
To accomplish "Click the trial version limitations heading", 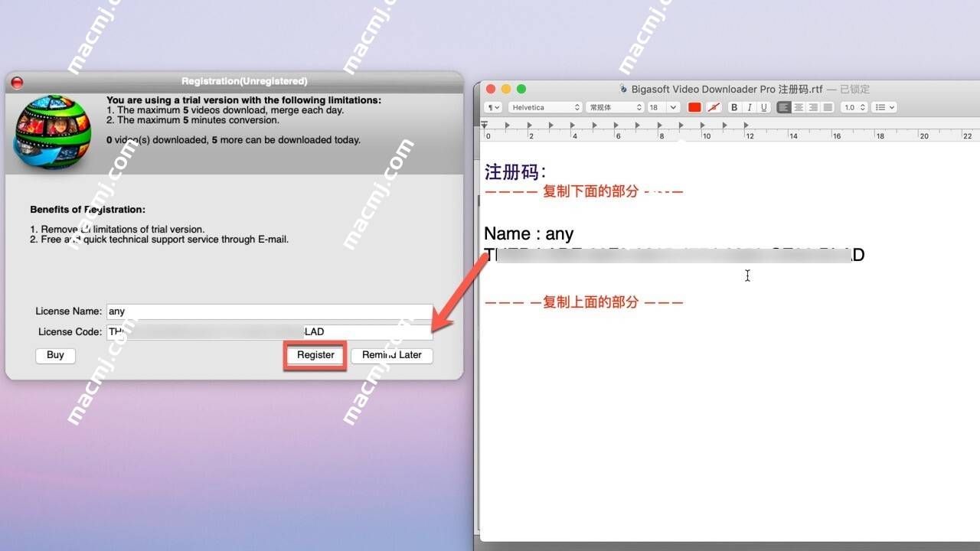I will pos(243,100).
